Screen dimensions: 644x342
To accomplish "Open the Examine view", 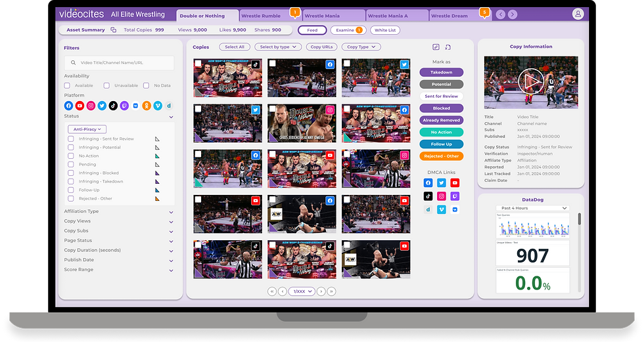I will tap(348, 30).
